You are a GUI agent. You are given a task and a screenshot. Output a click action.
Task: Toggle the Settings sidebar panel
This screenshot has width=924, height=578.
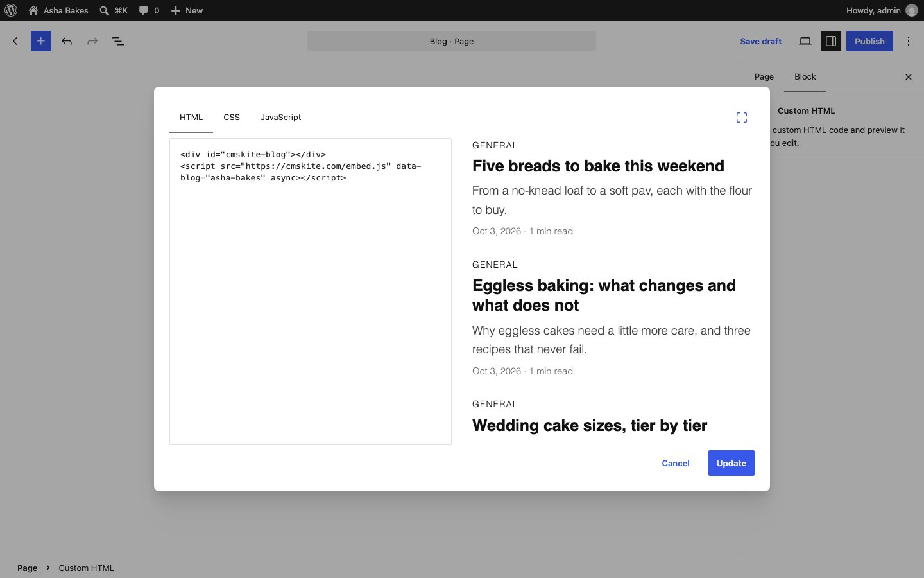pyautogui.click(x=831, y=41)
